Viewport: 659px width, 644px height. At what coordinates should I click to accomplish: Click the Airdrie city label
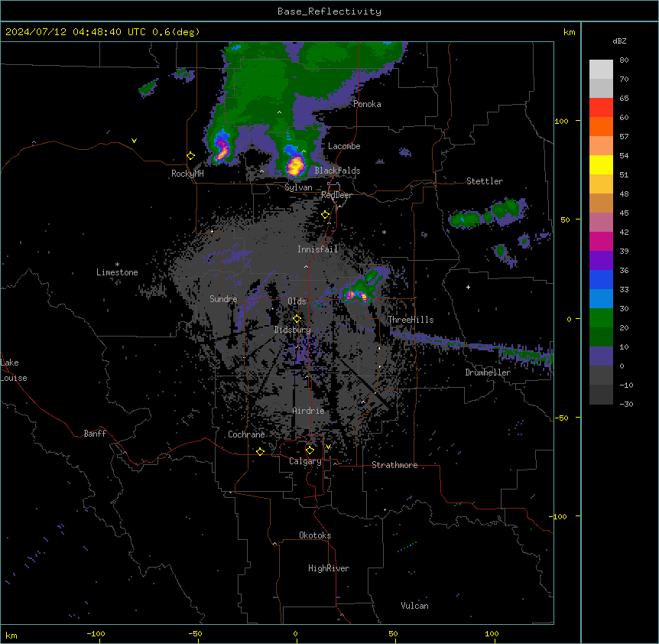pyautogui.click(x=308, y=411)
